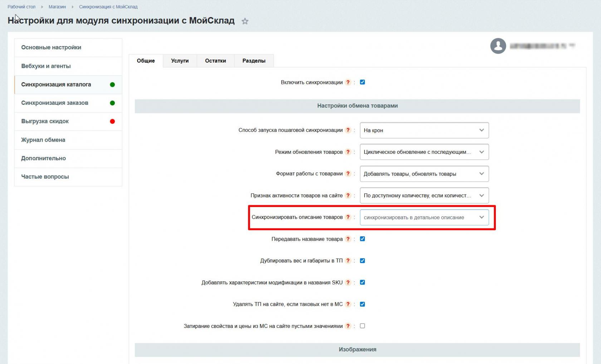Go to 'Вебхуки и агенты' section
The height and width of the screenshot is (364, 601).
(68, 66)
